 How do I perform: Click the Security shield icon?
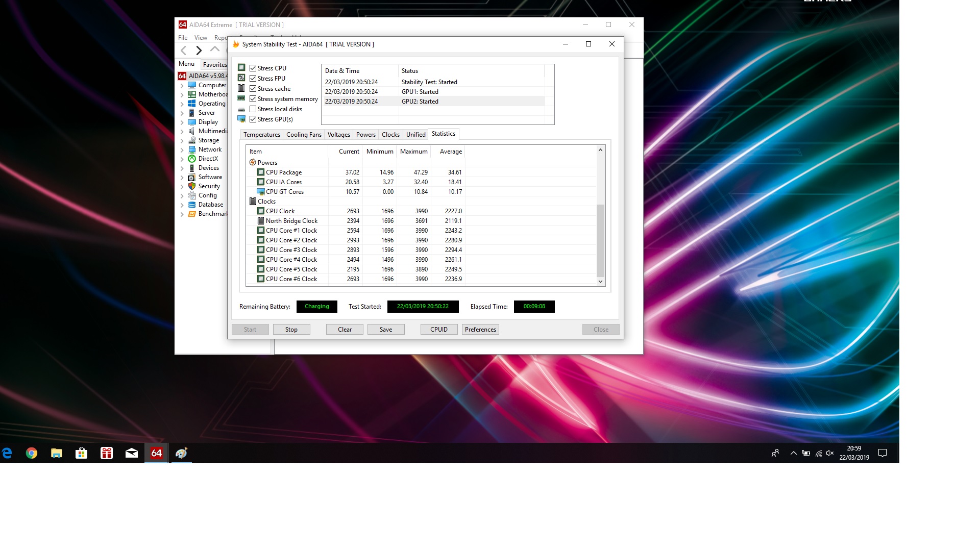pyautogui.click(x=192, y=186)
